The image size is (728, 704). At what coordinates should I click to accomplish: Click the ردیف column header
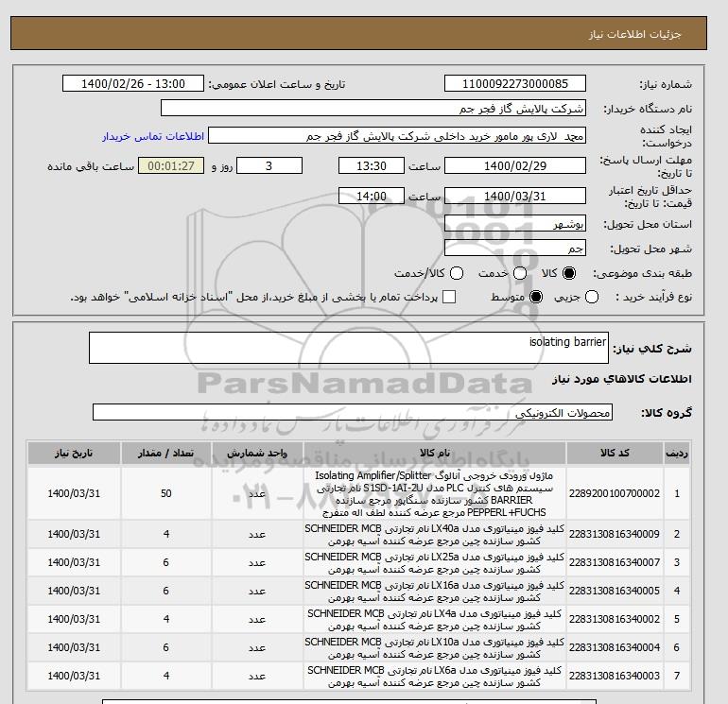pos(677,453)
